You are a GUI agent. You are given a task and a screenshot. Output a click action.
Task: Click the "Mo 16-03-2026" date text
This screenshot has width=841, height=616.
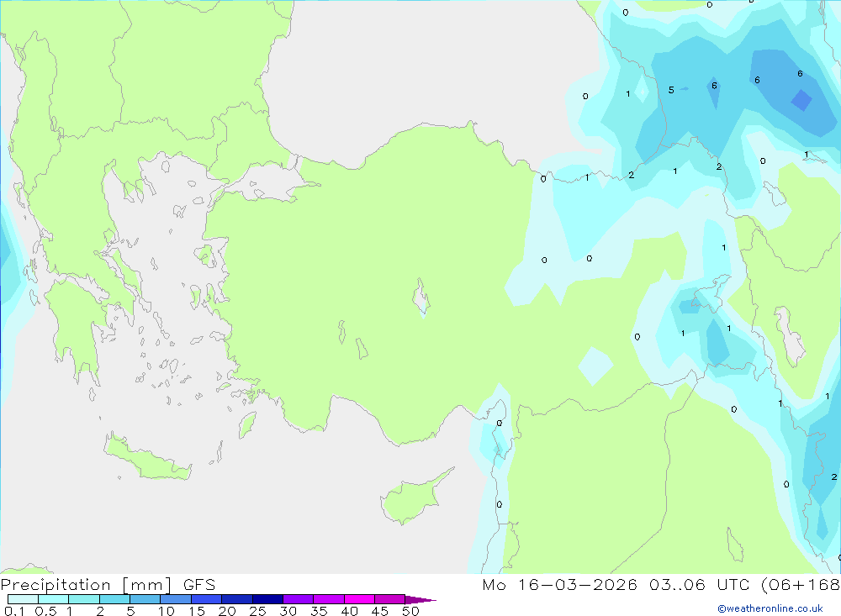coord(559,585)
